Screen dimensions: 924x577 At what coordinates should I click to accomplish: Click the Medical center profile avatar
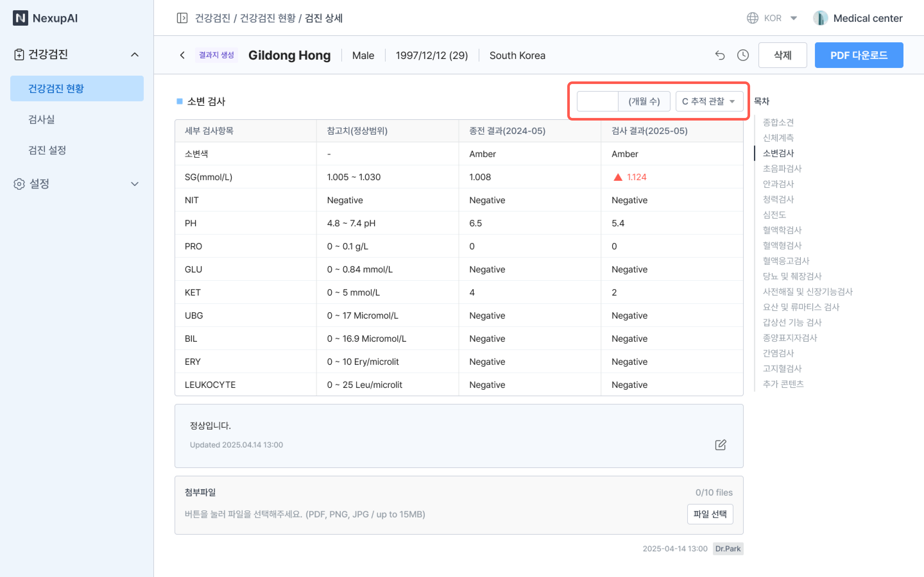[x=820, y=18]
